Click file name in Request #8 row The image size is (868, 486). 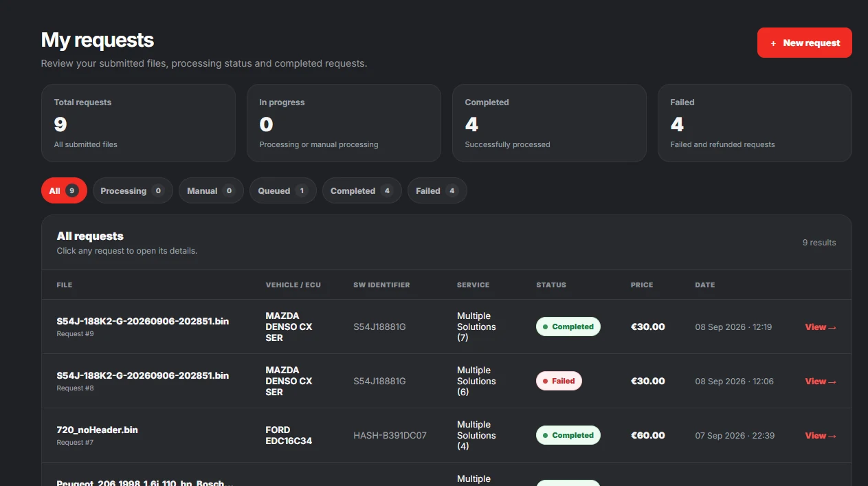coord(143,375)
